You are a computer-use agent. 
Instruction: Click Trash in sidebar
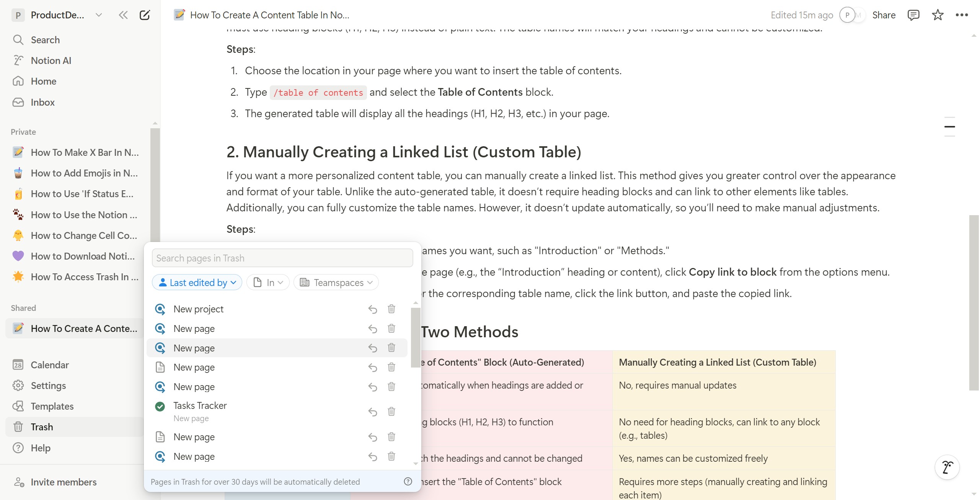click(x=75, y=427)
